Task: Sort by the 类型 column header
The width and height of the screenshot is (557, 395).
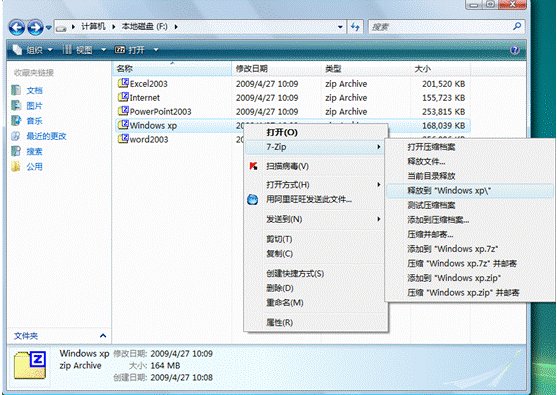Action: (x=367, y=69)
